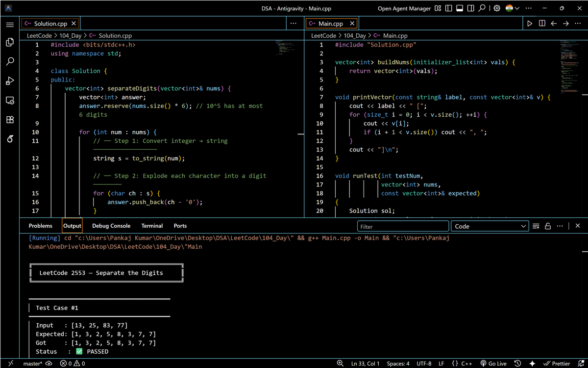
Task: Close the Main.cpp tab
Action: pos(352,24)
